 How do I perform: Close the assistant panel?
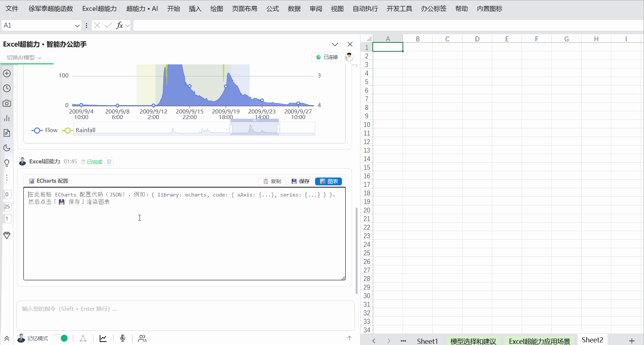tap(350, 44)
